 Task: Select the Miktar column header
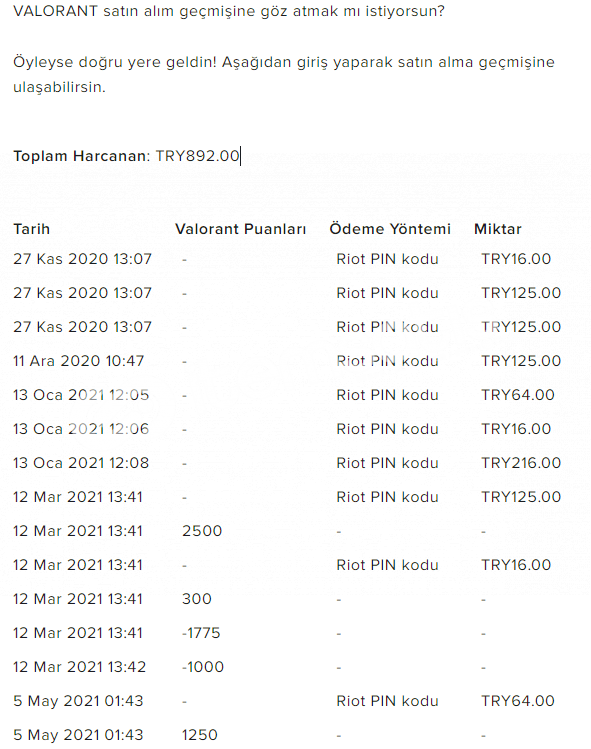point(497,229)
